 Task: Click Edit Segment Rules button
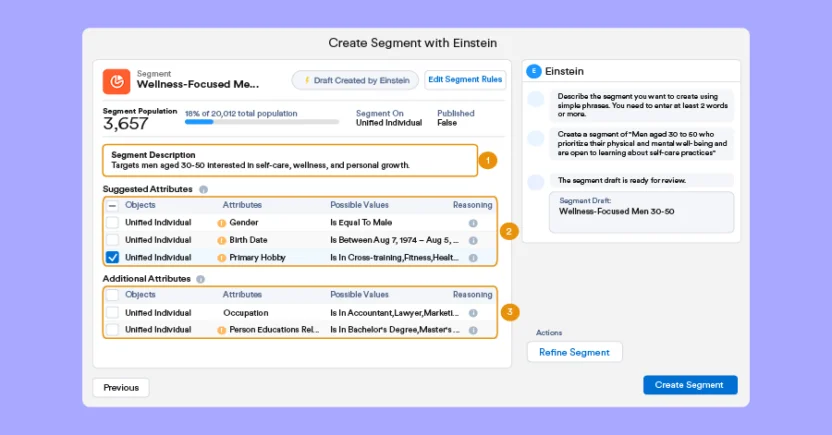tap(465, 80)
